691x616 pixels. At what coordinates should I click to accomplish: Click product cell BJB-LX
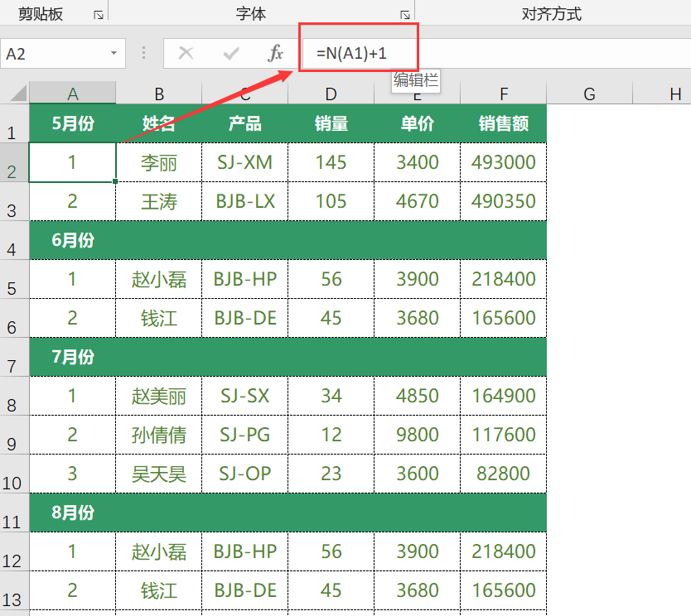[x=245, y=201]
